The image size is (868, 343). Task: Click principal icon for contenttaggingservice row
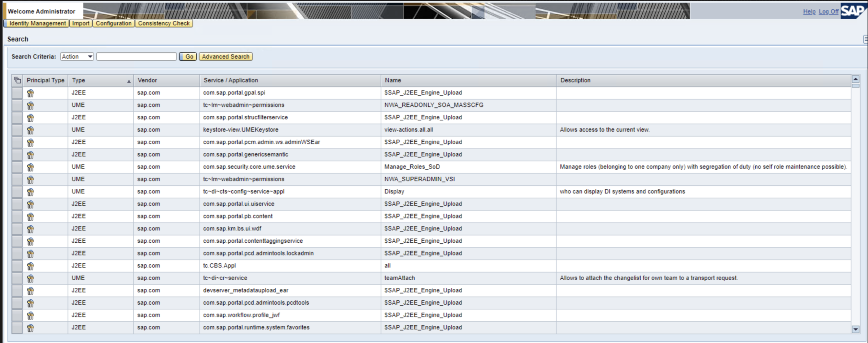click(31, 242)
